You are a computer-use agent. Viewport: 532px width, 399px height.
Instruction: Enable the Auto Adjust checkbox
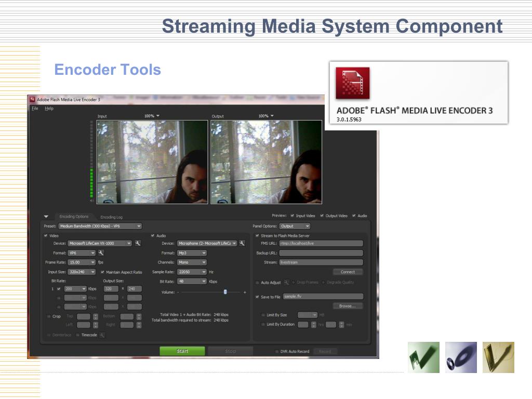pos(257,282)
